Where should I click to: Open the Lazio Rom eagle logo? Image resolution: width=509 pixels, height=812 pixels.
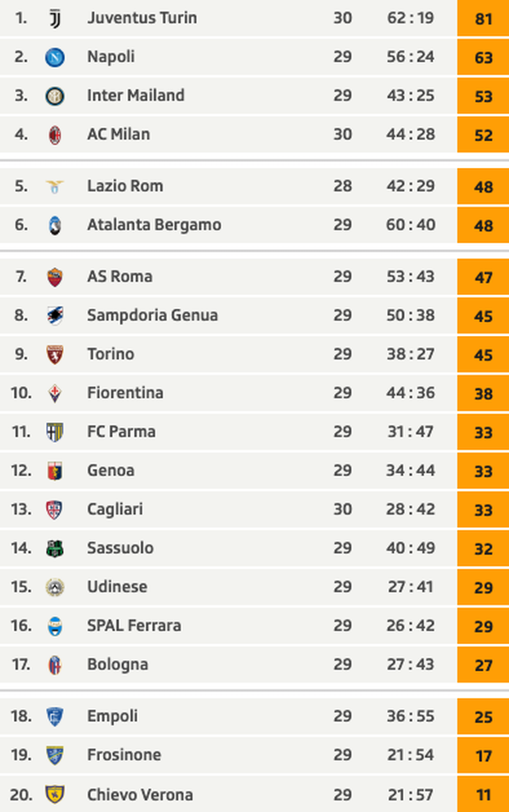pos(55,186)
